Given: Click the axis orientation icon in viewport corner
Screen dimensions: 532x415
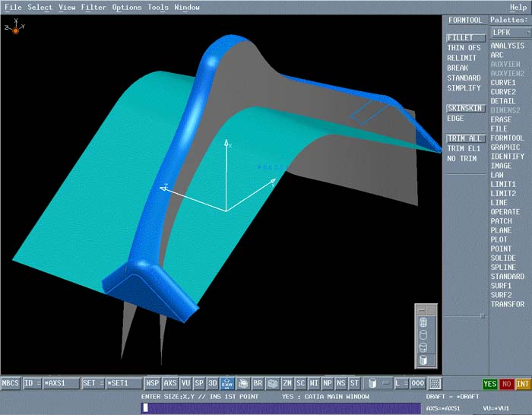Looking at the screenshot, I should tap(12, 27).
